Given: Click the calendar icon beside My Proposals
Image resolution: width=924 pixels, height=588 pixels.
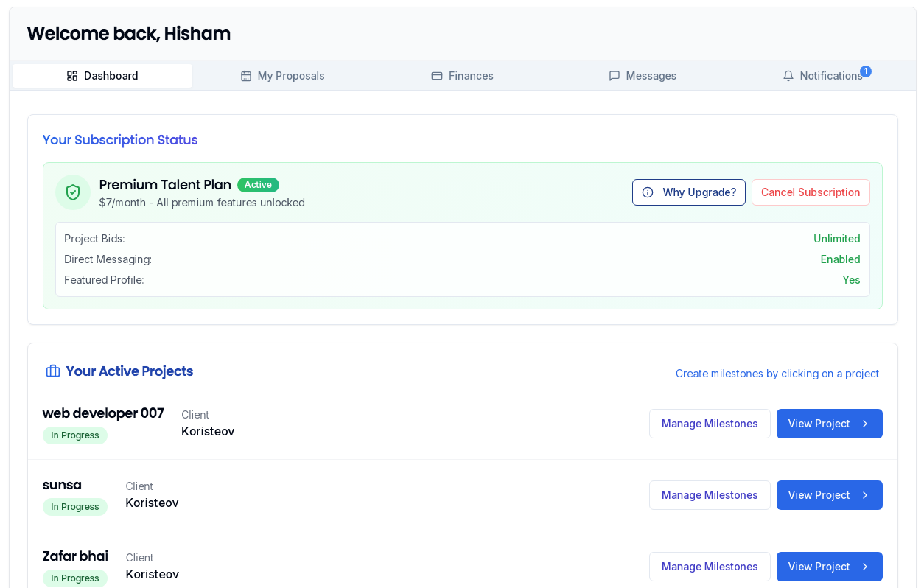Looking at the screenshot, I should tap(246, 76).
